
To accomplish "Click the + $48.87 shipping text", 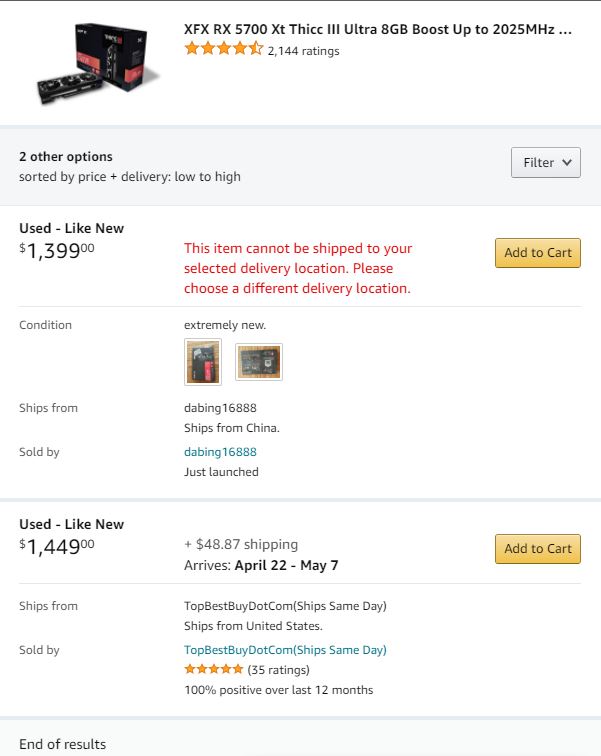I will pyautogui.click(x=241, y=545).
